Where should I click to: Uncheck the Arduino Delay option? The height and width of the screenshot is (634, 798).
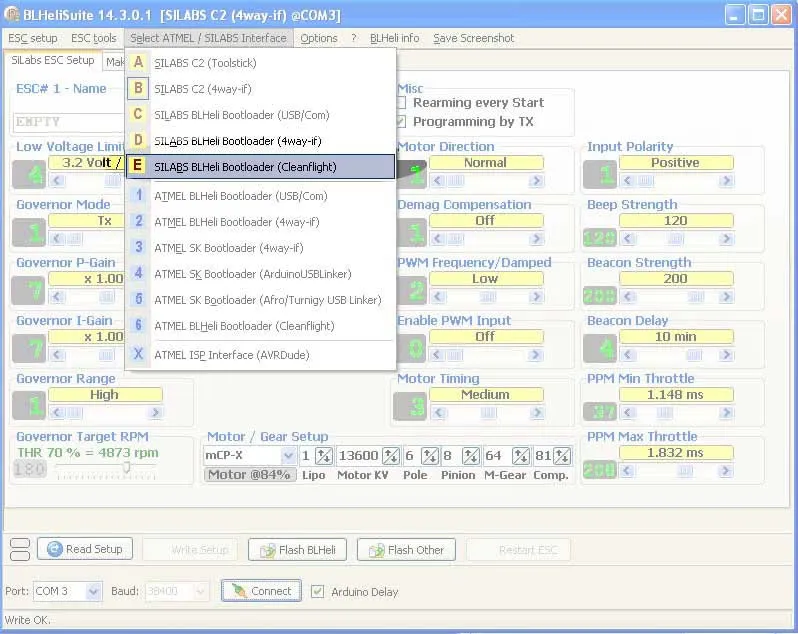[318, 592]
